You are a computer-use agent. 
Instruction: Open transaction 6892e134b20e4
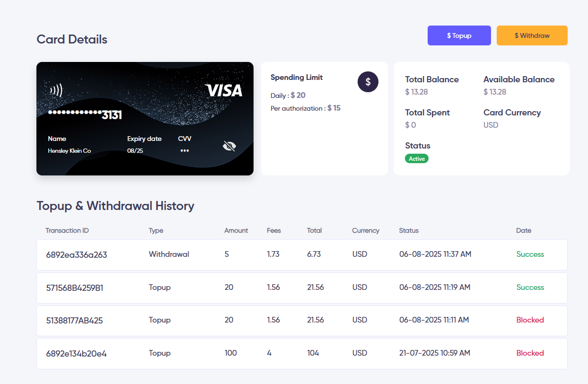click(x=76, y=353)
